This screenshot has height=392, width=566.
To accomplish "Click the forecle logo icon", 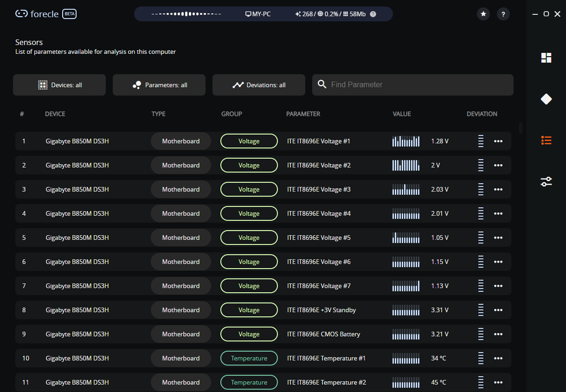I will [21, 14].
